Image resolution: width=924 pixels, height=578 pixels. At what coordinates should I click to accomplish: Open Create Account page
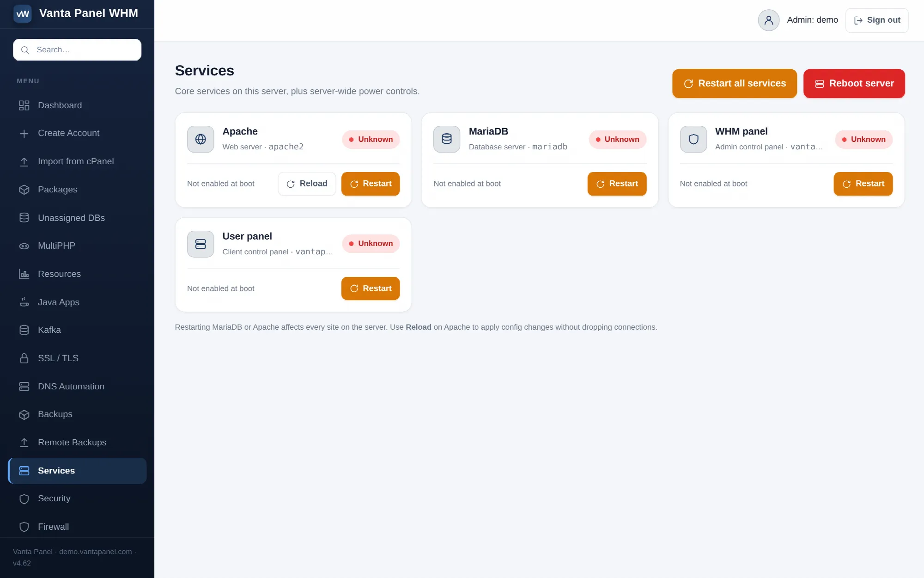click(77, 134)
